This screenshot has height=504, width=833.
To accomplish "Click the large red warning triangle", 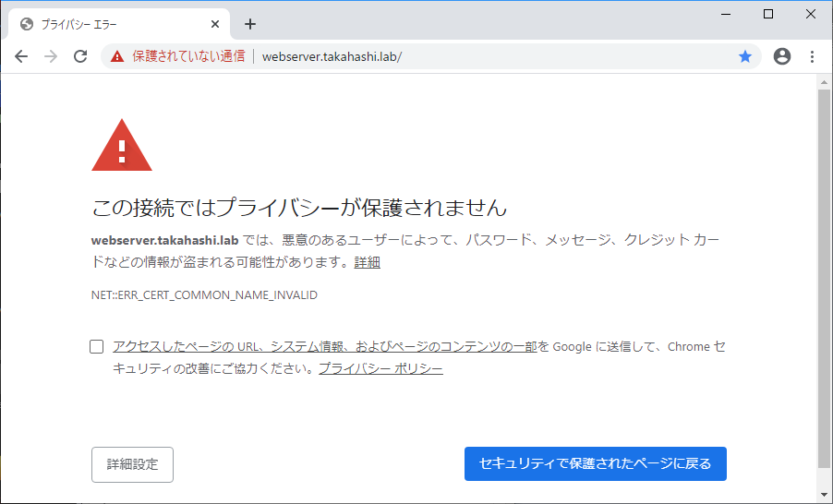I will click(122, 146).
